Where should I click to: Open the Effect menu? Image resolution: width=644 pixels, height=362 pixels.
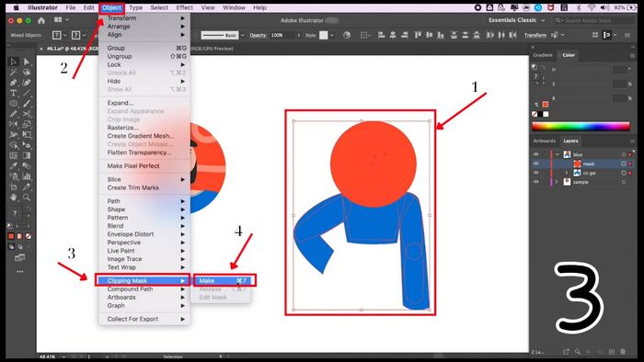point(184,7)
